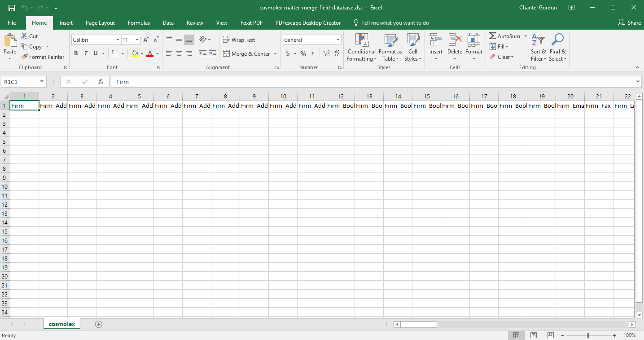The height and width of the screenshot is (340, 644).
Task: Click Merge & Center button
Action: [250, 53]
